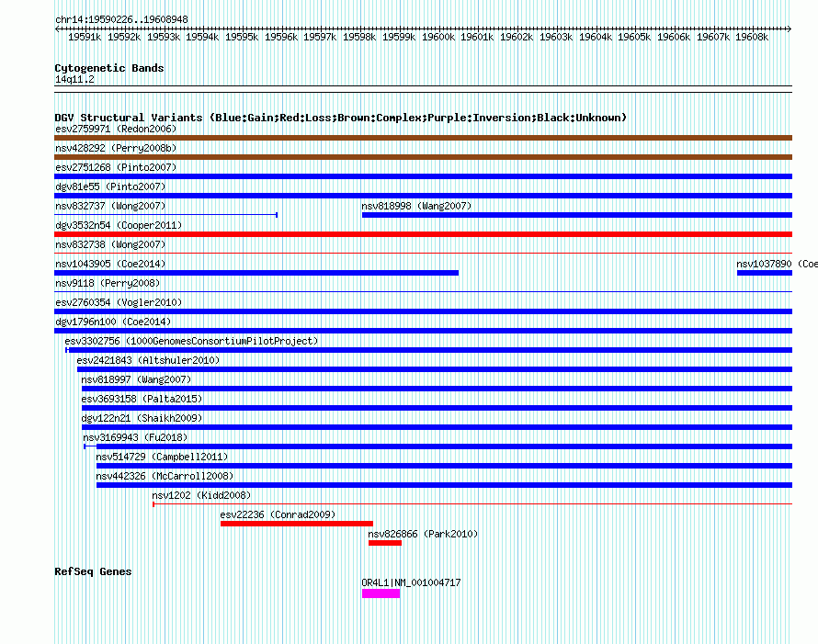818x644 pixels.
Task: Open nsv818998 (Wang2007) variant label
Action: [416, 206]
